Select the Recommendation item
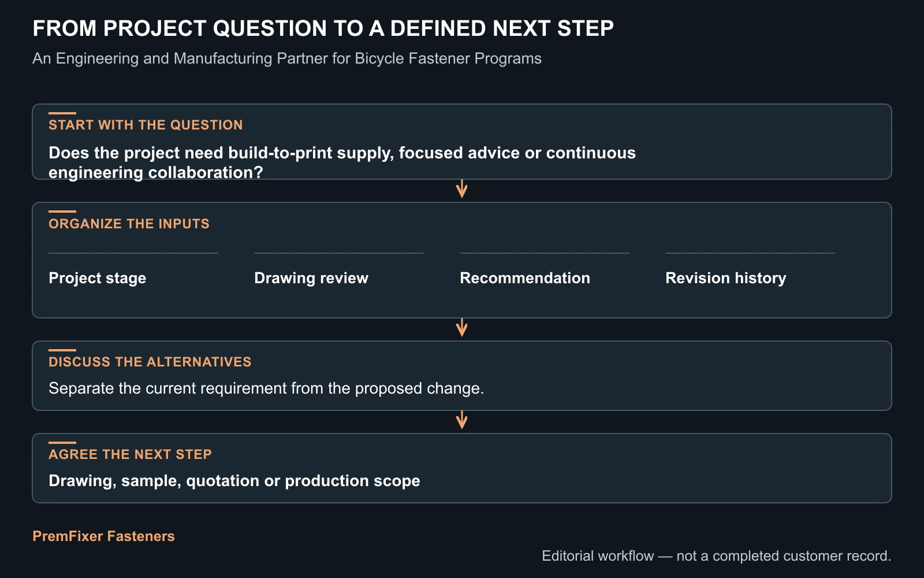 coord(545,270)
